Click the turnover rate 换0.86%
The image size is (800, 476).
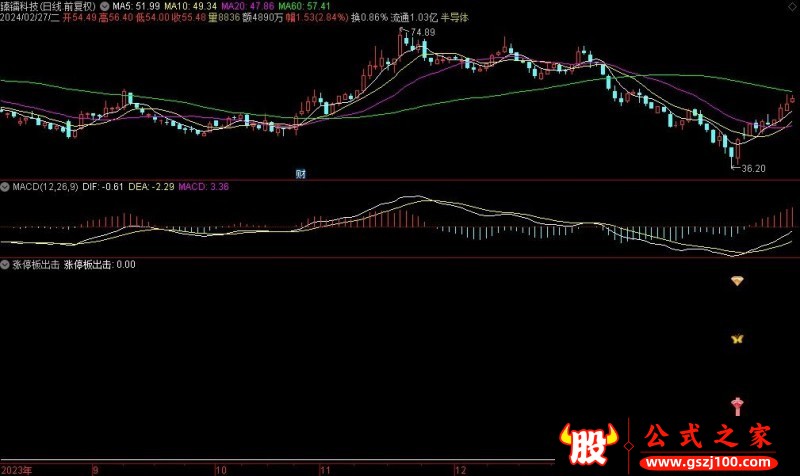pos(369,17)
